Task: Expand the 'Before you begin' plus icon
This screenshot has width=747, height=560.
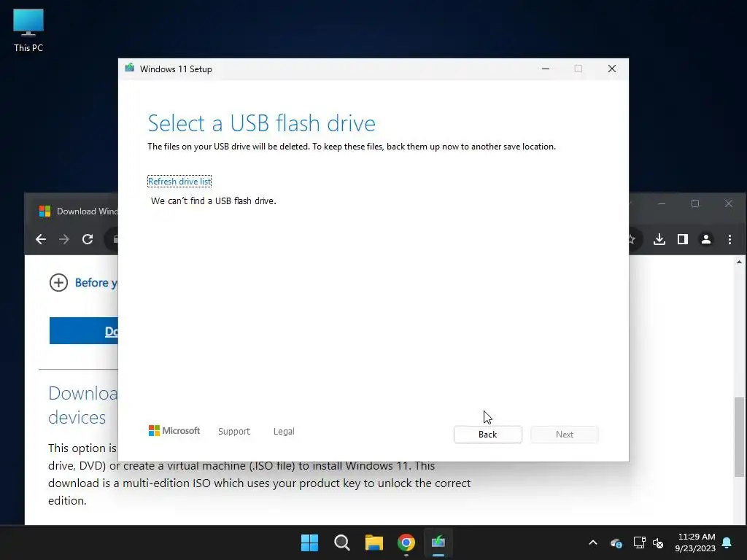Action: pos(58,282)
